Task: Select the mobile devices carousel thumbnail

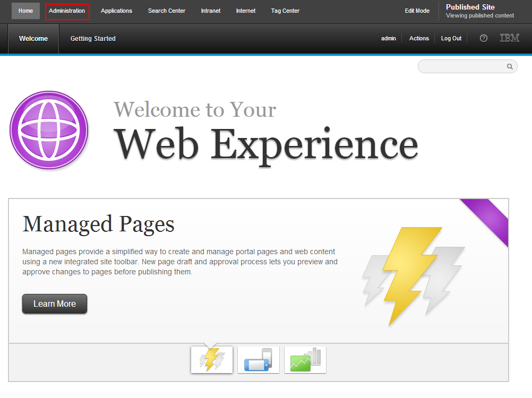Action: click(x=259, y=360)
